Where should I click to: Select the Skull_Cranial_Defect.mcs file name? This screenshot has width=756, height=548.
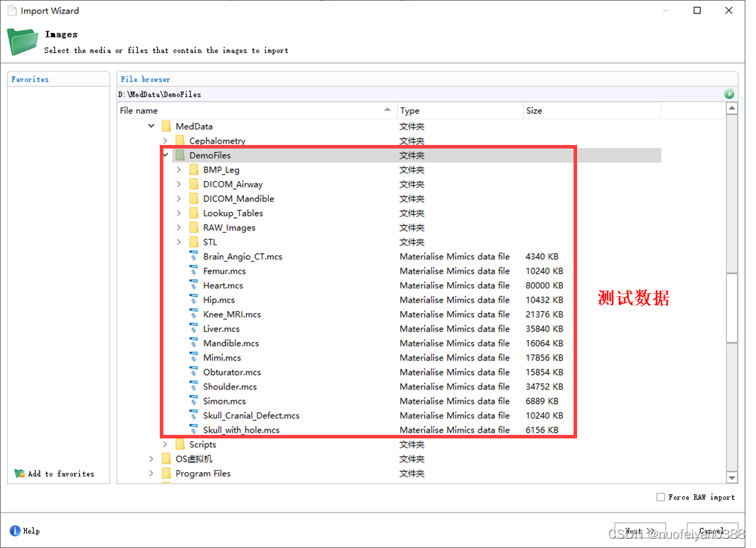251,416
